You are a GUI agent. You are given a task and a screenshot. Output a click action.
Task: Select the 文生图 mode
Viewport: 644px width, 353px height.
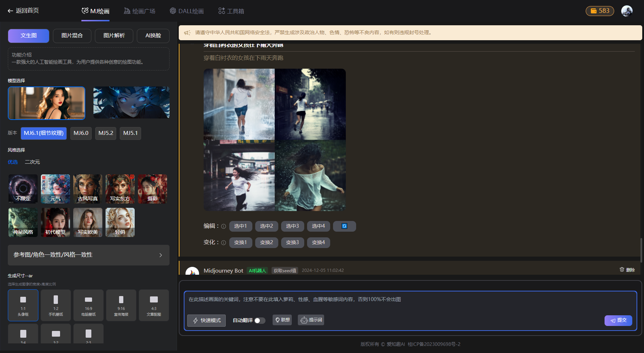tap(28, 36)
